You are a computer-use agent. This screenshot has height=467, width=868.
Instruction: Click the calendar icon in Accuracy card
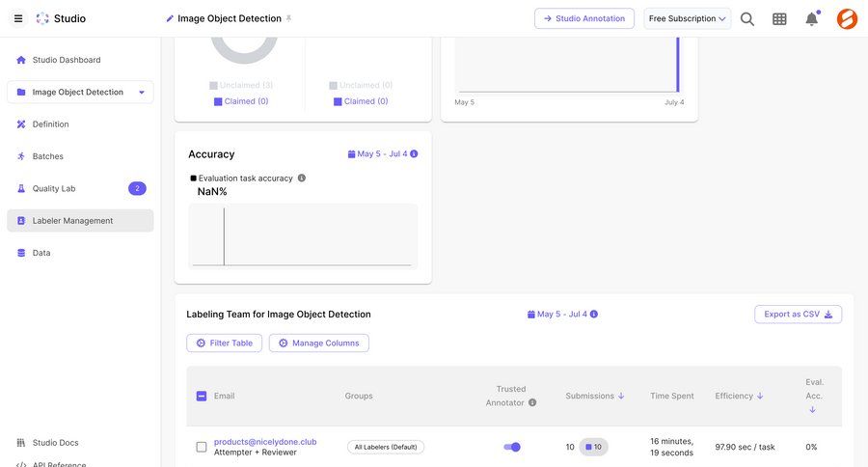click(351, 154)
